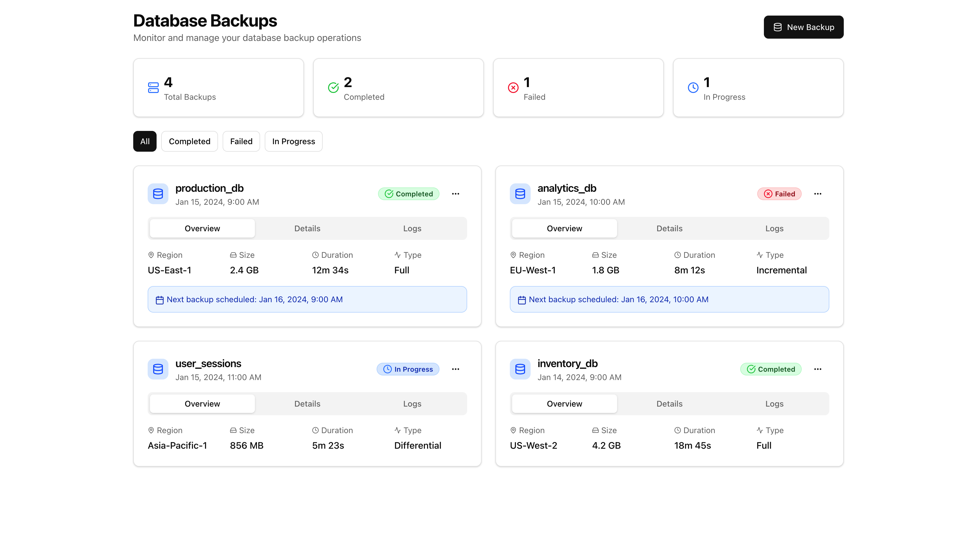Viewport: 977px width, 560px height.
Task: Switch to user_sessions Details tab
Action: [x=307, y=404]
